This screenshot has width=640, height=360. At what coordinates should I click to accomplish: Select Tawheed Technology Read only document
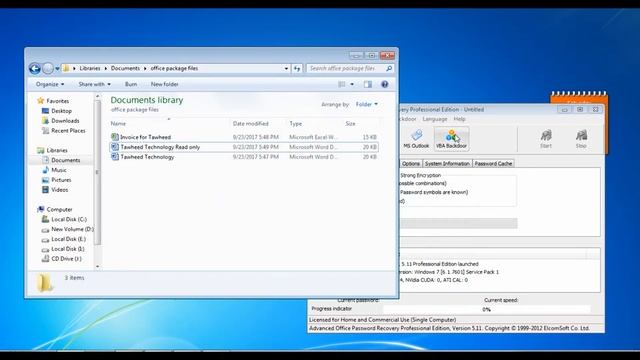point(244,147)
